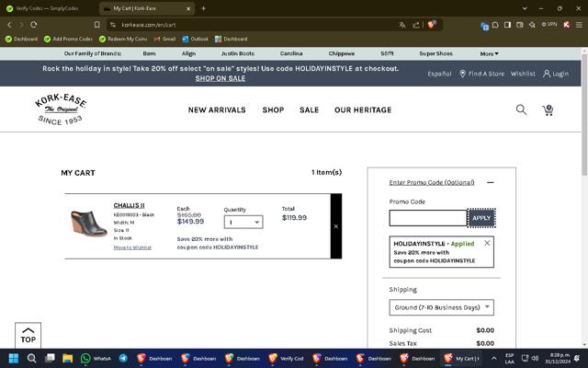Open the shopping cart icon in header
This screenshot has height=368, width=588.
point(548,110)
